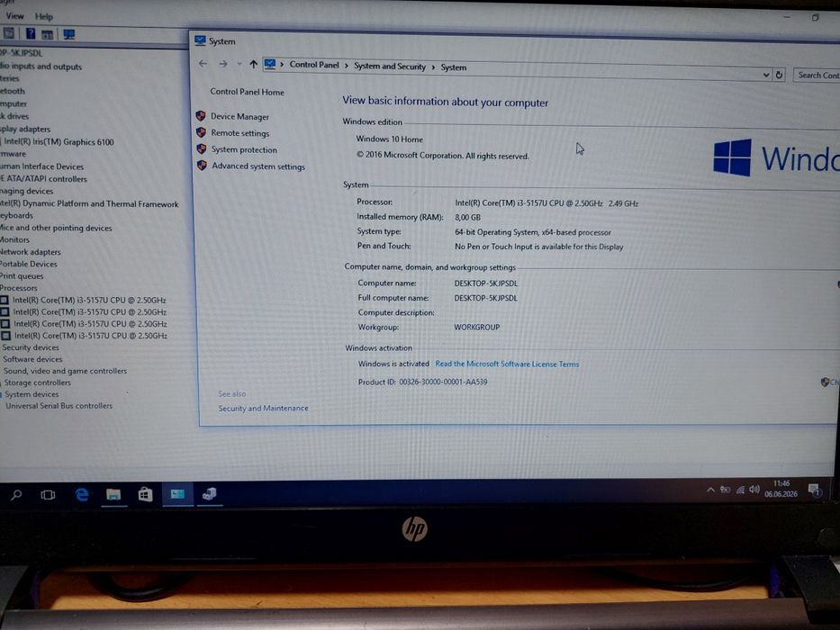840x630 pixels.
Task: Select Universal Serial Bus controllers
Action: click(59, 406)
